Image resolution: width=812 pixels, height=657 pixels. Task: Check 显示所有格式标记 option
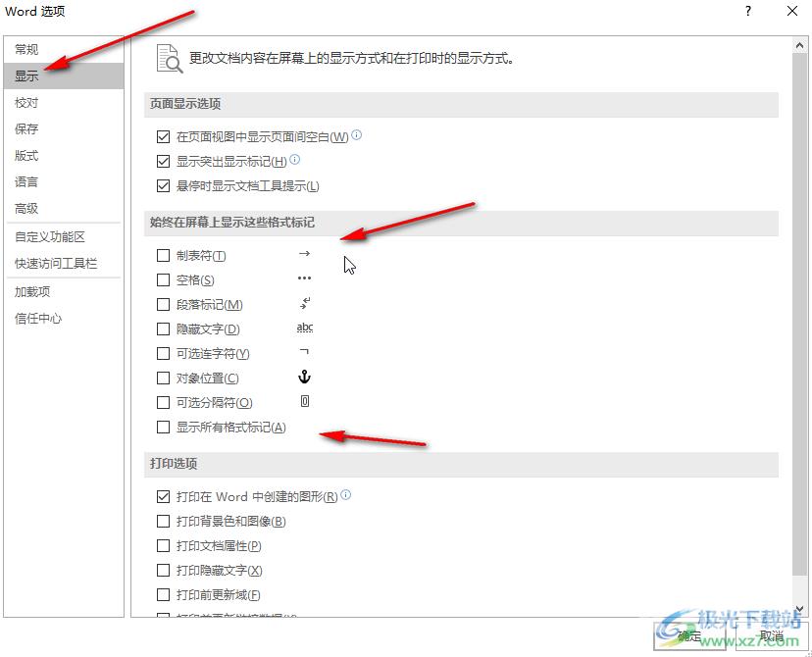point(163,428)
